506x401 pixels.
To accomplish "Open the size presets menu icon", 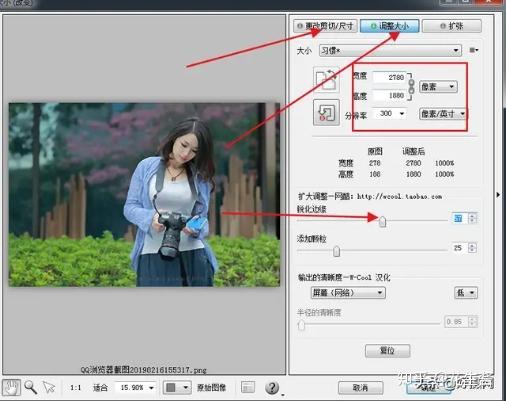I will pyautogui.click(x=474, y=50).
